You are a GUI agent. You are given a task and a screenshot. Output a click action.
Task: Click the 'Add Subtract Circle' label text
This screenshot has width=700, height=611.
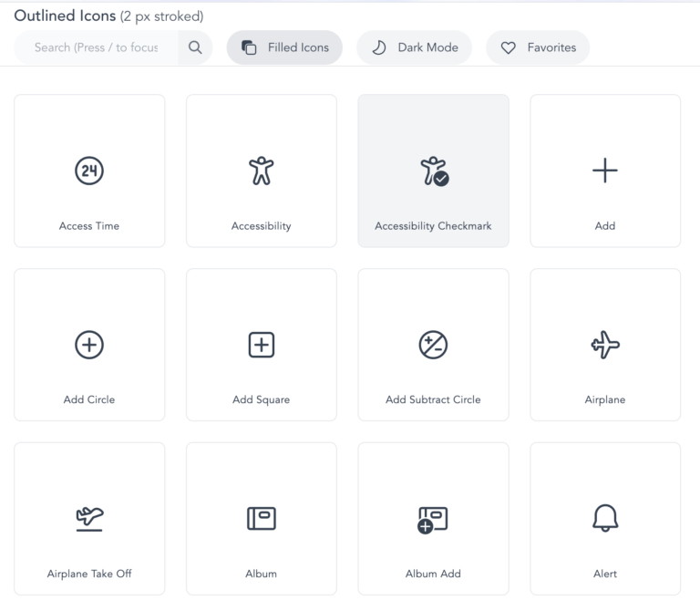tap(433, 399)
